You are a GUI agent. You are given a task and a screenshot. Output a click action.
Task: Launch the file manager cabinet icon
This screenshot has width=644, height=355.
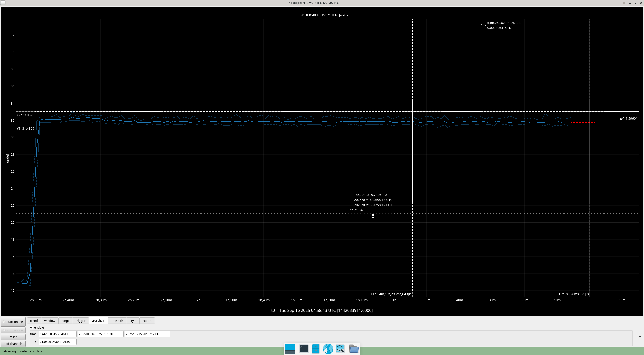(x=316, y=349)
